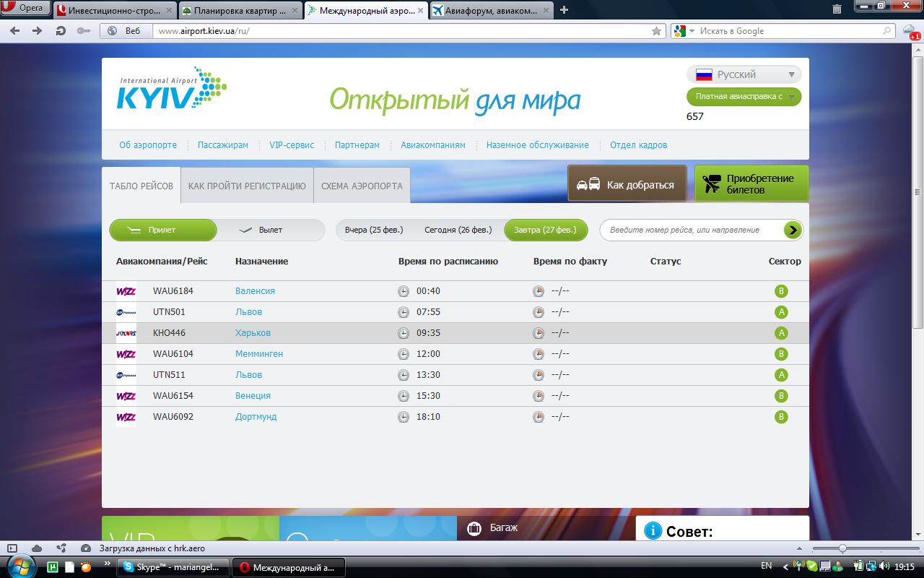
Task: Open Opera Turbo speedometer in status bar
Action: 86,548
